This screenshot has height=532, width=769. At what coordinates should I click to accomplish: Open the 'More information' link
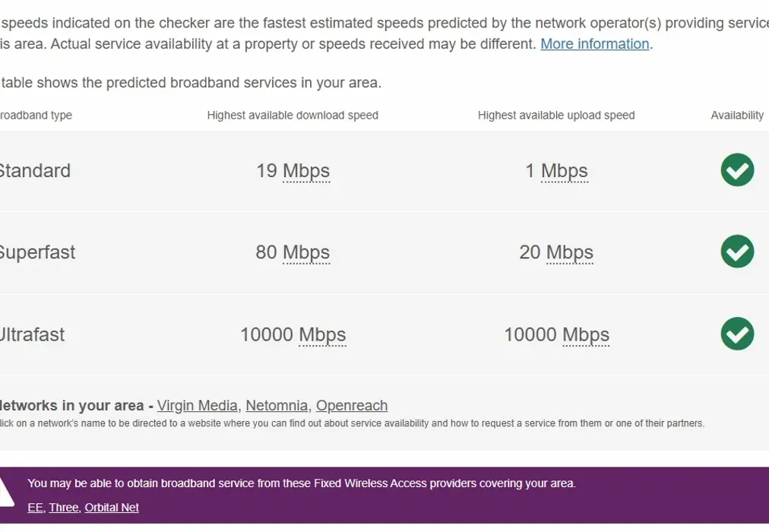tap(594, 43)
